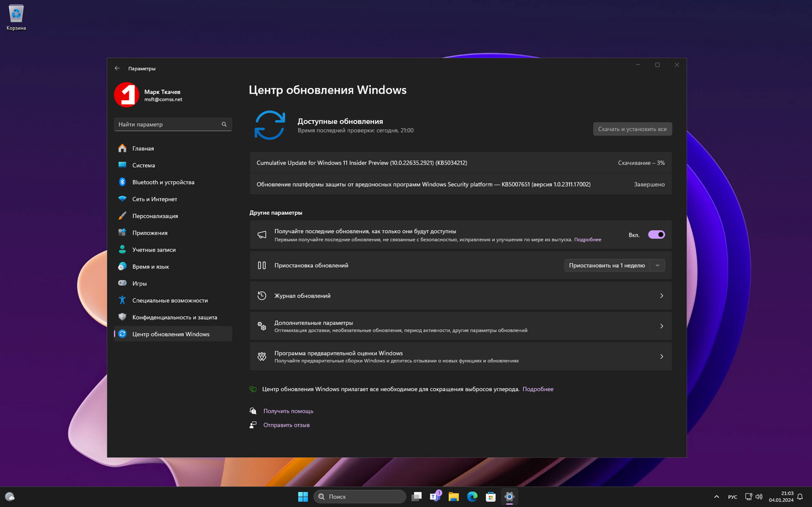
Task: Open the Windows Start menu
Action: pyautogui.click(x=303, y=497)
